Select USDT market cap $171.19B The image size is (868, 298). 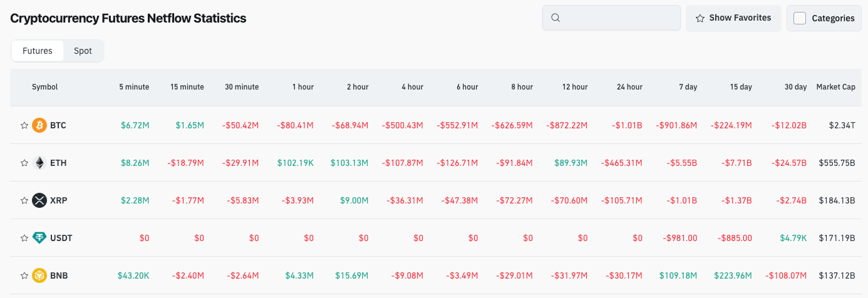838,238
